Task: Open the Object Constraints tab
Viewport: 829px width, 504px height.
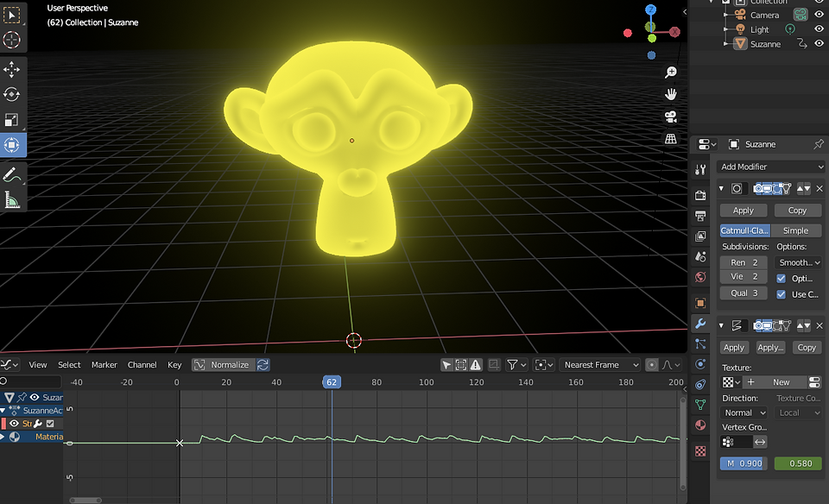Action: coord(700,385)
